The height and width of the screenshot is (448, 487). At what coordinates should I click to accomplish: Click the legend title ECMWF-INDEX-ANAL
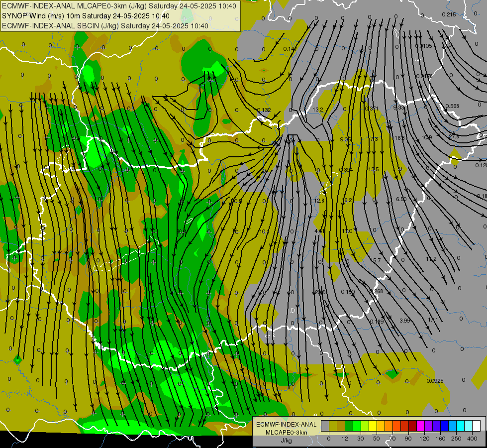(287, 425)
